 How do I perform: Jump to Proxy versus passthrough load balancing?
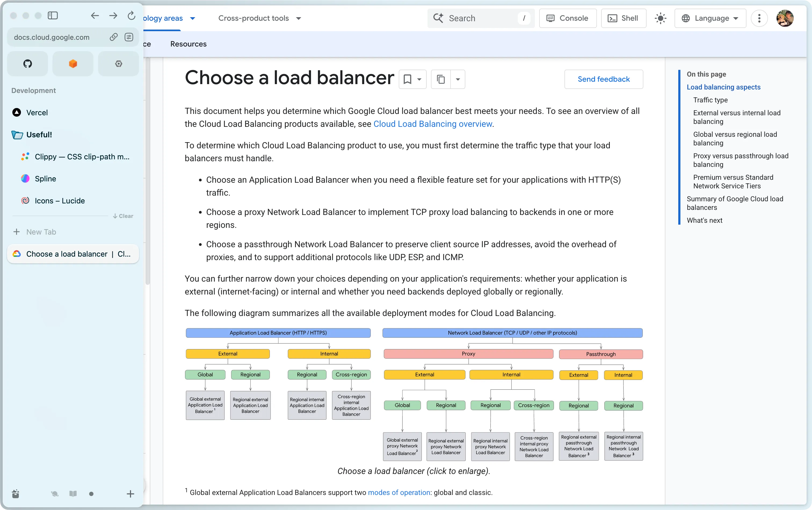741,160
